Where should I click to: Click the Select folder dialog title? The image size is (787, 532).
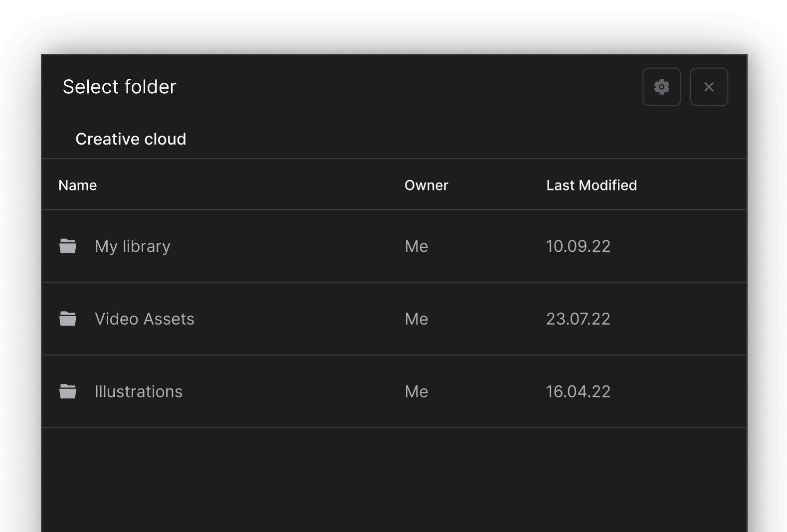pos(119,86)
